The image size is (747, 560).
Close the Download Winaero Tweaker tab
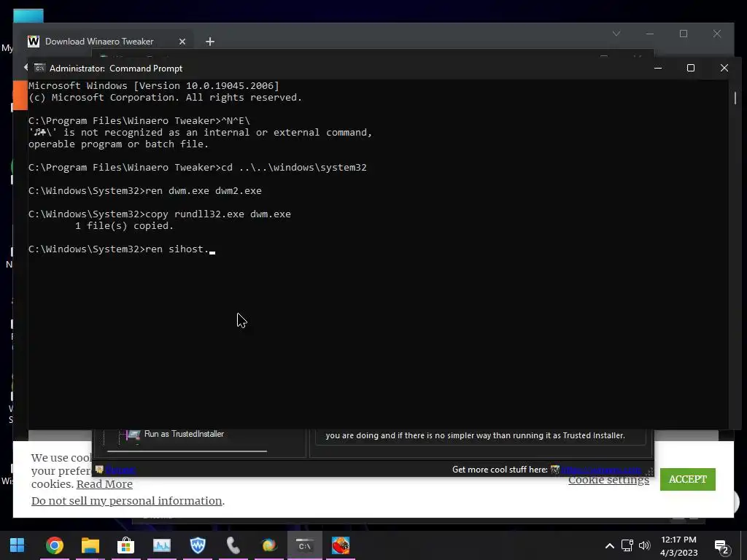click(x=182, y=42)
